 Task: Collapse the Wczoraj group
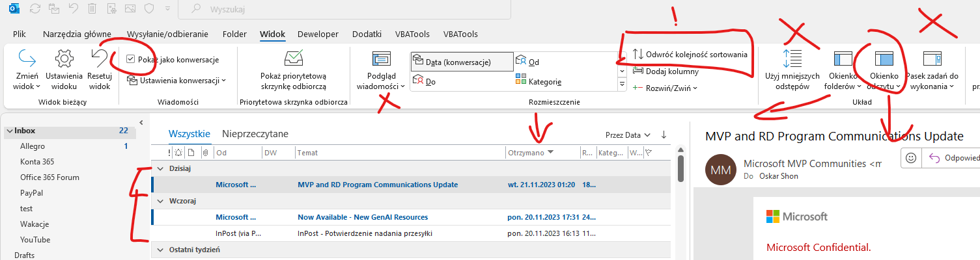tap(161, 201)
